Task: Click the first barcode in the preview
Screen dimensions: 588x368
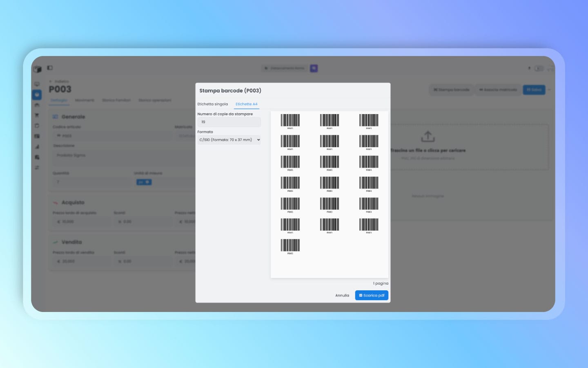Action: coord(290,121)
